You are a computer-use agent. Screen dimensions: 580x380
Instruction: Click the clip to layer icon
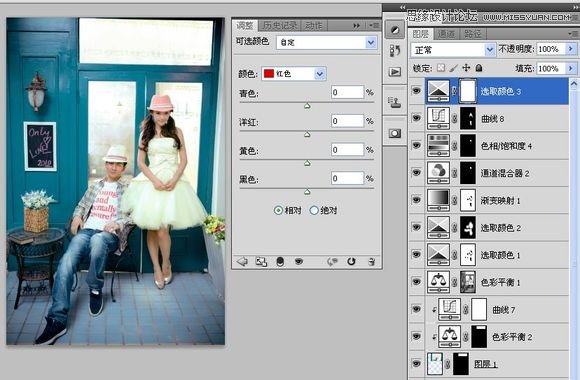tap(280, 262)
